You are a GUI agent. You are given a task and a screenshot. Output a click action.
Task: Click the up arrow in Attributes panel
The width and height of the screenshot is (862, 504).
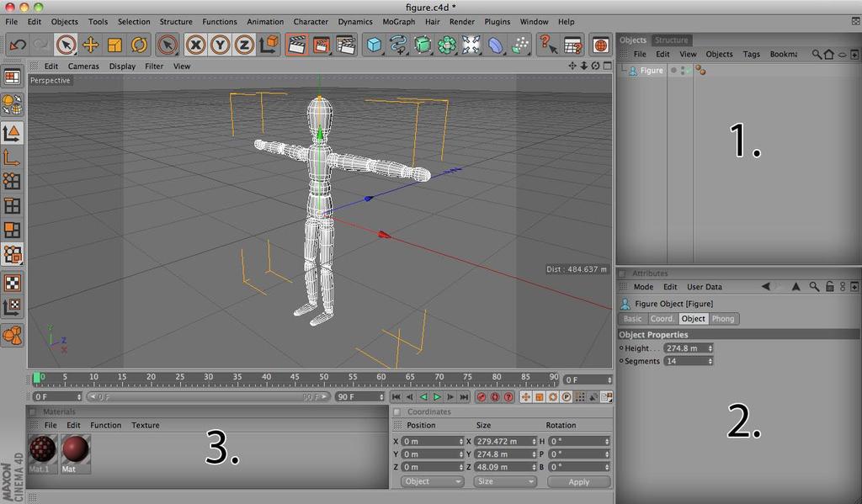tap(795, 286)
